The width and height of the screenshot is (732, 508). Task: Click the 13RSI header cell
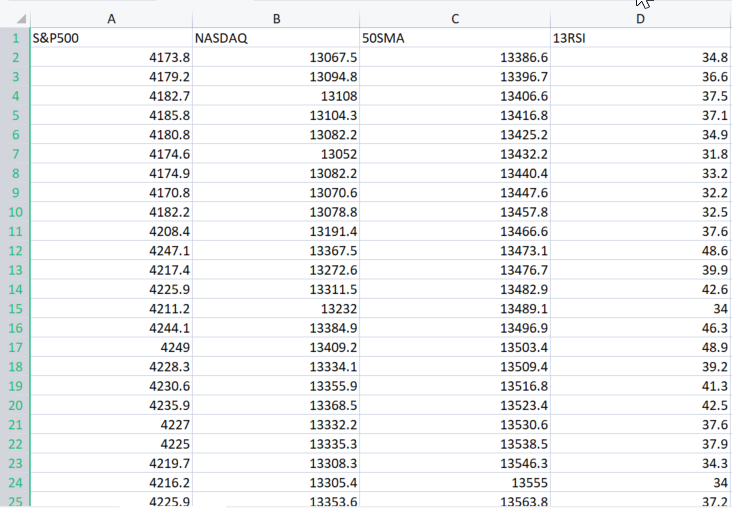[x=641, y=38]
